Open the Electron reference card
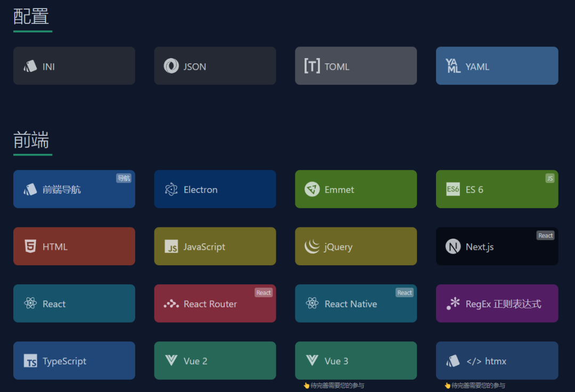Viewport: 575px width, 392px height. point(215,189)
